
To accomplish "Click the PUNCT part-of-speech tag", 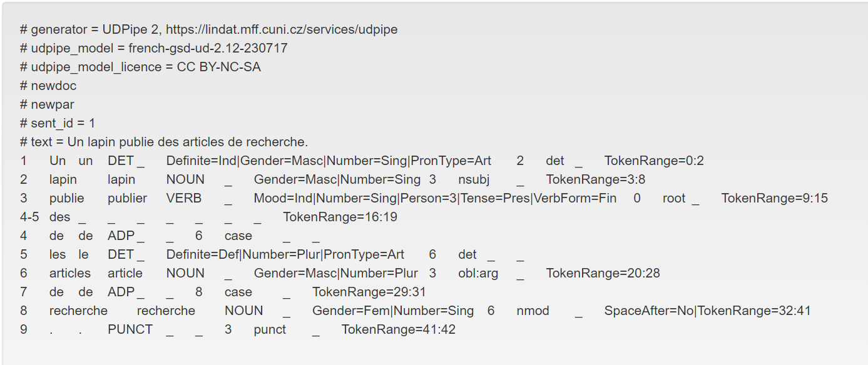I will 130,329.
